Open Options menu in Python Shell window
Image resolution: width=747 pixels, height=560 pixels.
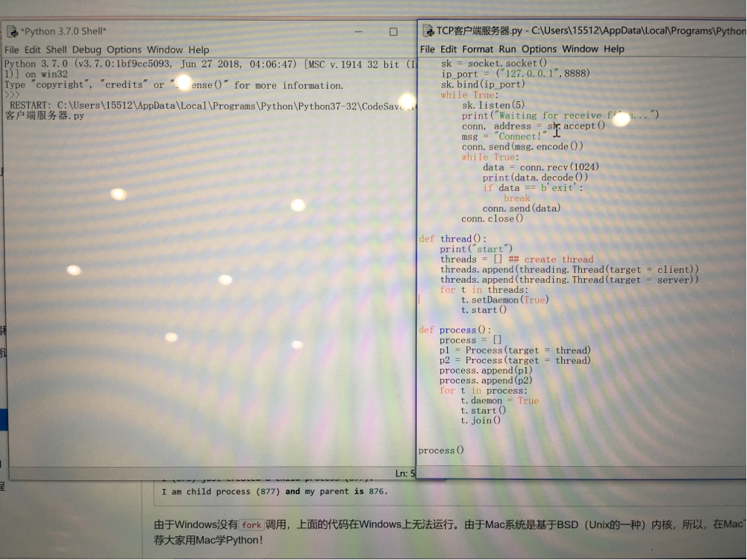click(x=124, y=50)
